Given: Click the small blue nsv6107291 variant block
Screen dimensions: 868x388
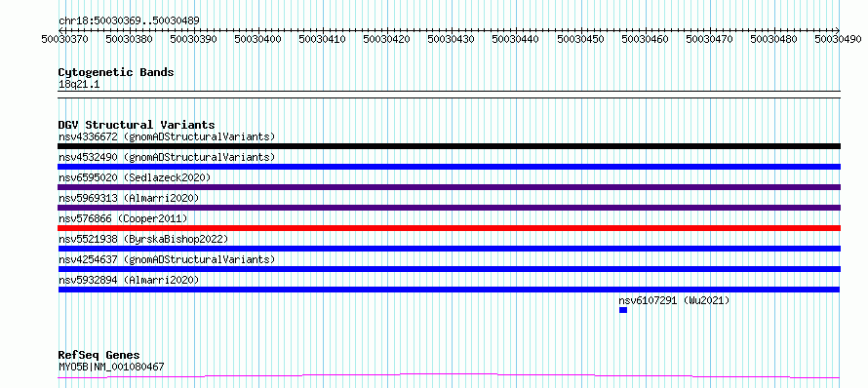Looking at the screenshot, I should [623, 310].
